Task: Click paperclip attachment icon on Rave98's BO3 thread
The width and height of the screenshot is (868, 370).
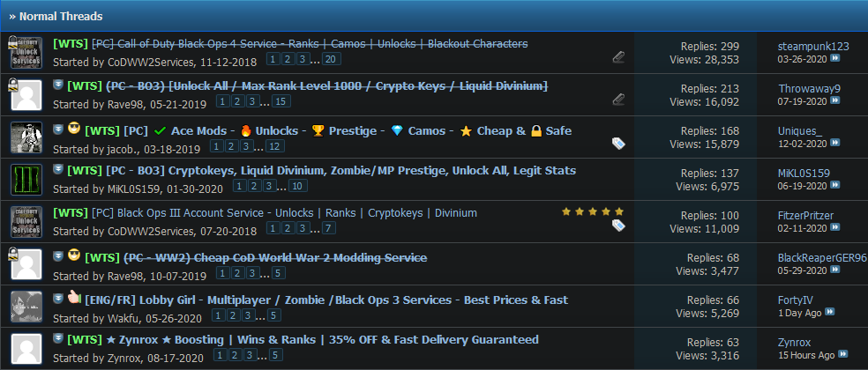Action: tap(618, 99)
